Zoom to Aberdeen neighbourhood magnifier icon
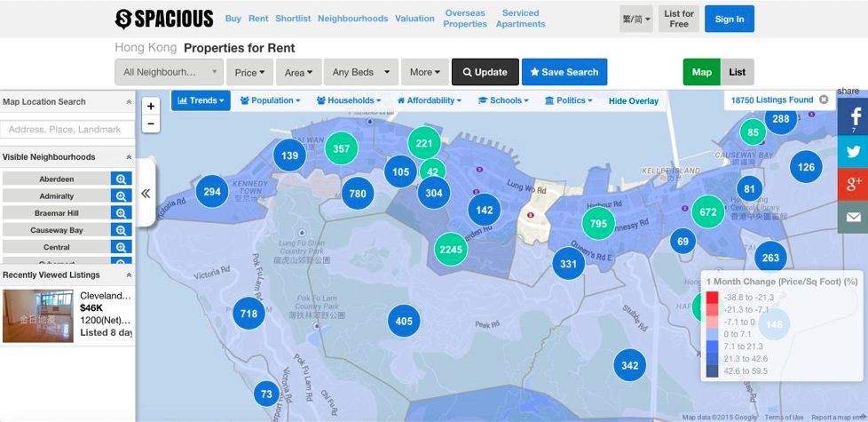Image resolution: width=868 pixels, height=422 pixels. [x=121, y=179]
